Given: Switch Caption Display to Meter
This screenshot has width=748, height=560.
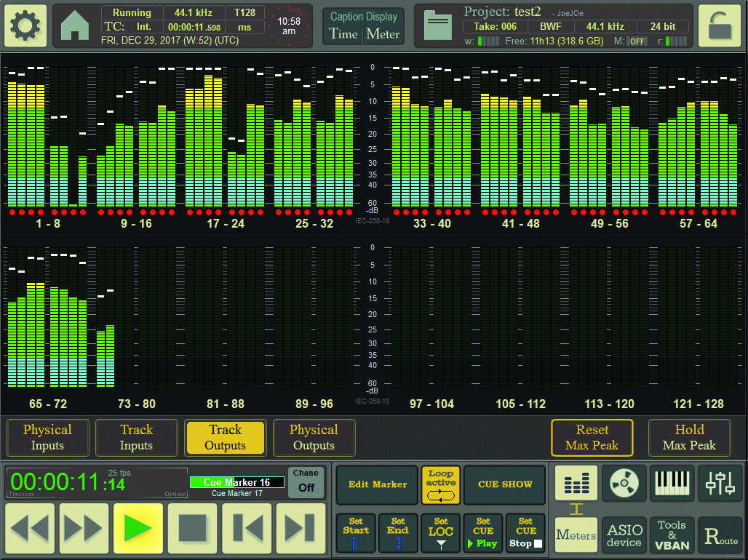Looking at the screenshot, I should point(383,34).
